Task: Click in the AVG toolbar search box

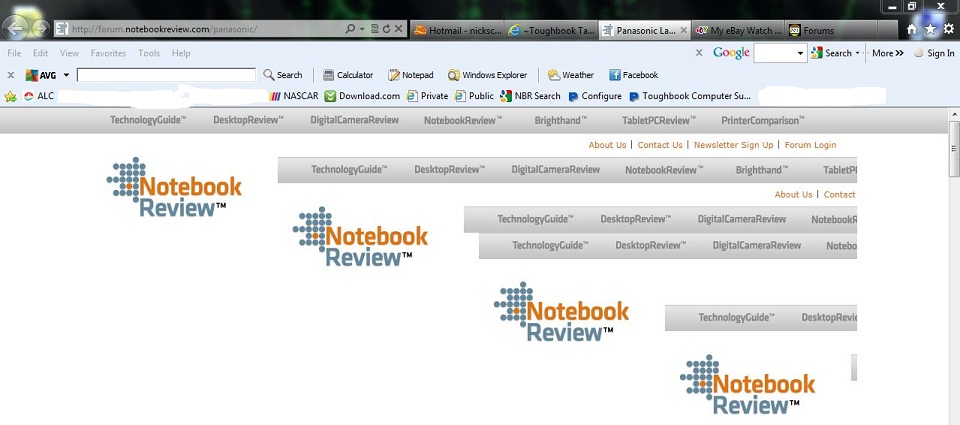Action: tap(166, 75)
